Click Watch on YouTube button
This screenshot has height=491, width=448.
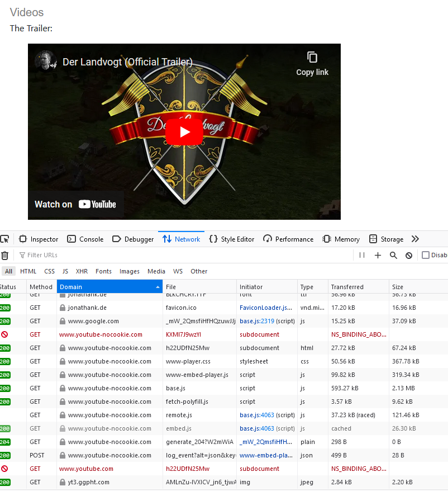coord(75,204)
